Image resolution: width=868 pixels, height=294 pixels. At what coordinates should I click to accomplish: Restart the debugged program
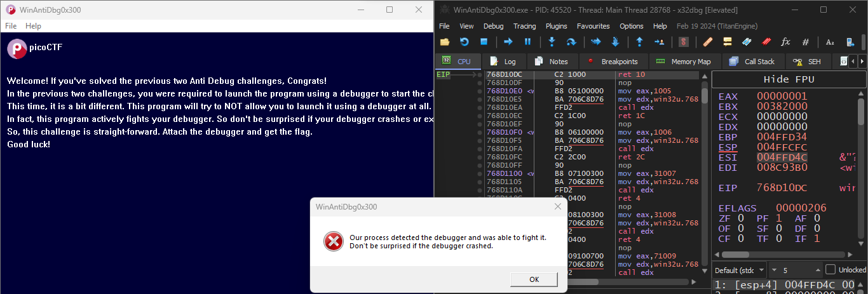(x=465, y=42)
